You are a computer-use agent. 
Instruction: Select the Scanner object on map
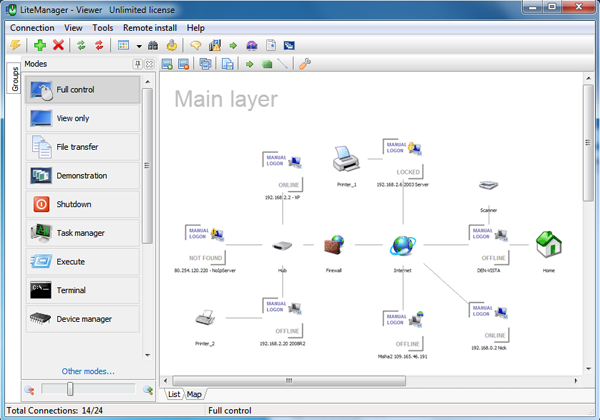(488, 186)
